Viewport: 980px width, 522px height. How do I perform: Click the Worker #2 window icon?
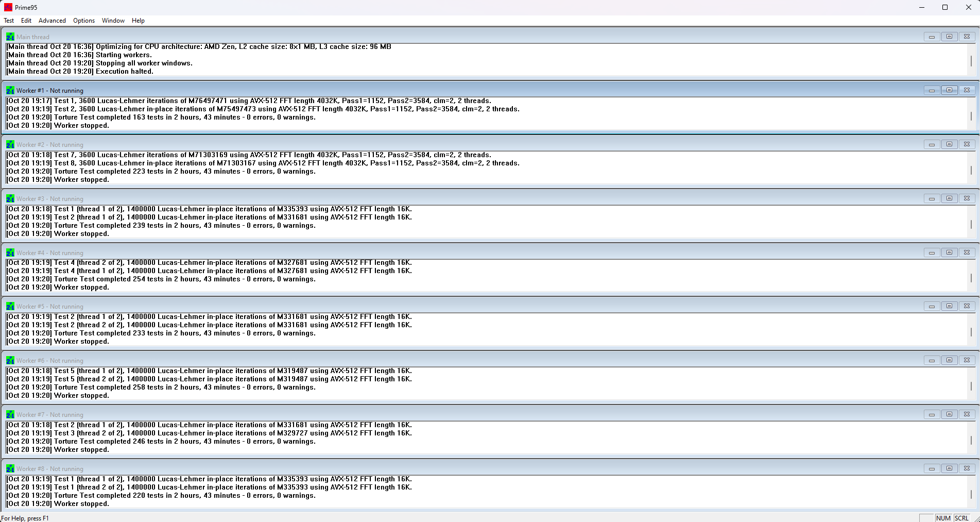[10, 144]
